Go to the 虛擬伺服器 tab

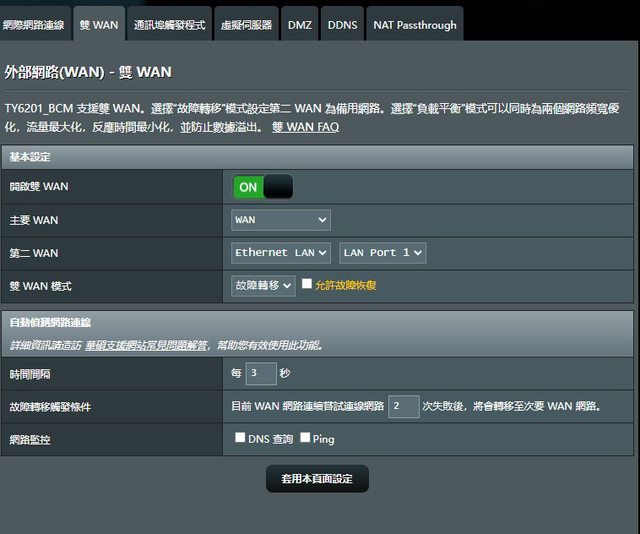(247, 25)
